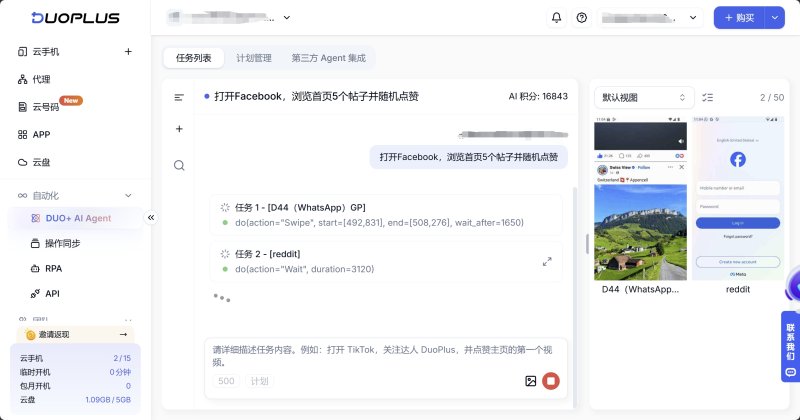Toggle the conversation list menu icon
Image resolution: width=800 pixels, height=420 pixels.
pyautogui.click(x=179, y=97)
